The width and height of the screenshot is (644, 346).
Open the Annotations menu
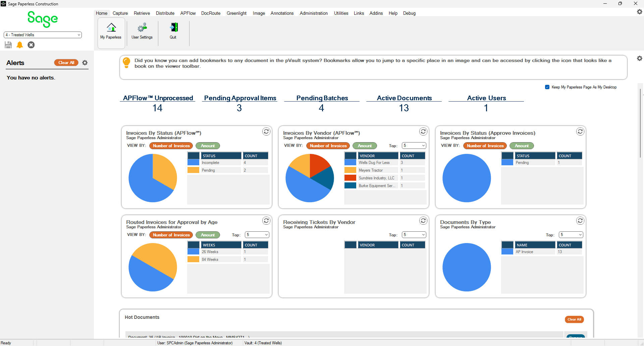tap(282, 13)
